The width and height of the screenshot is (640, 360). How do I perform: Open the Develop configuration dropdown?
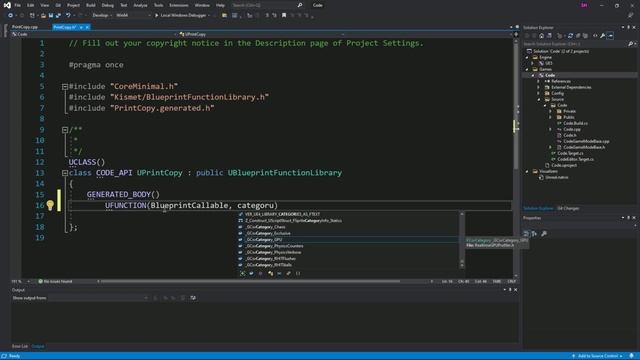coord(102,16)
